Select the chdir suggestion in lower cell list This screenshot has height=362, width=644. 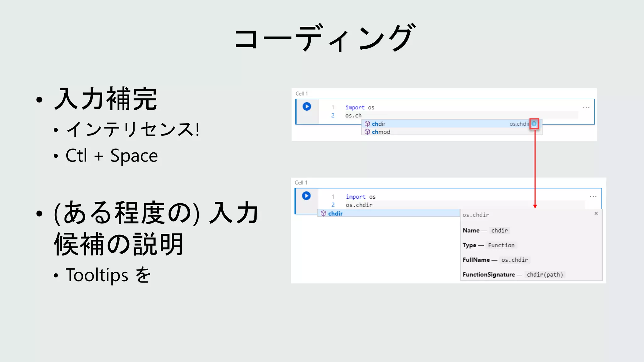pos(389,213)
